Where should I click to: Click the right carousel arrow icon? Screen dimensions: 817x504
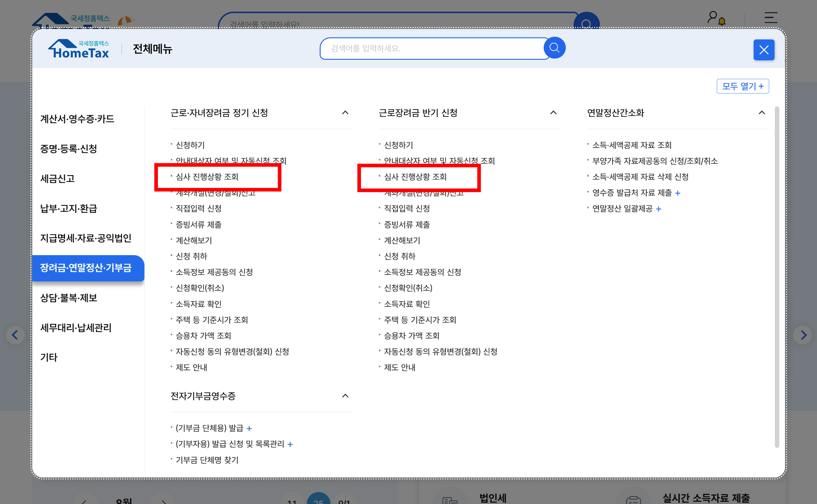click(x=803, y=335)
